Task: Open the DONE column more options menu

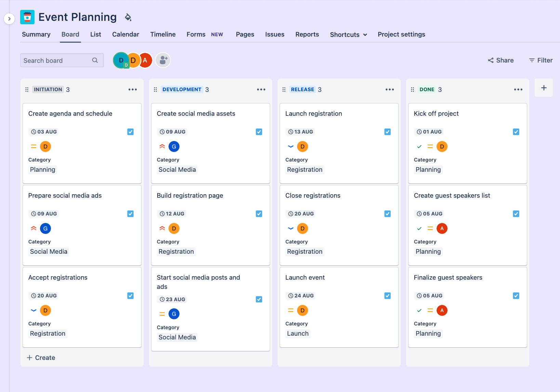Action: (x=518, y=89)
